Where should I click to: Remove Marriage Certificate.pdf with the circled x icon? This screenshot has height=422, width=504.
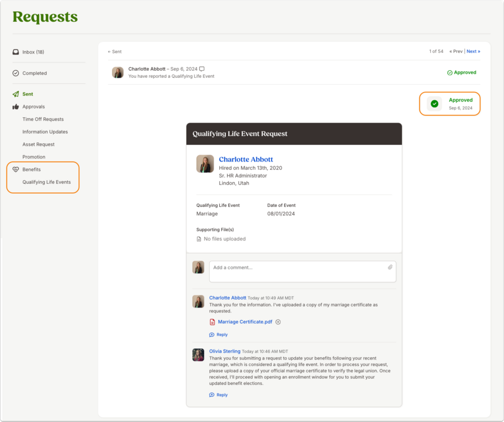pos(278,322)
